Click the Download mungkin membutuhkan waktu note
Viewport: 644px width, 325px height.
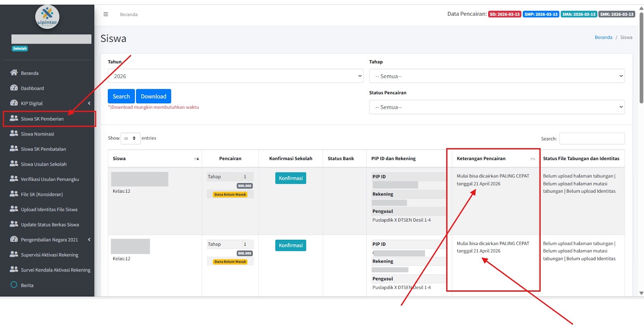click(153, 107)
